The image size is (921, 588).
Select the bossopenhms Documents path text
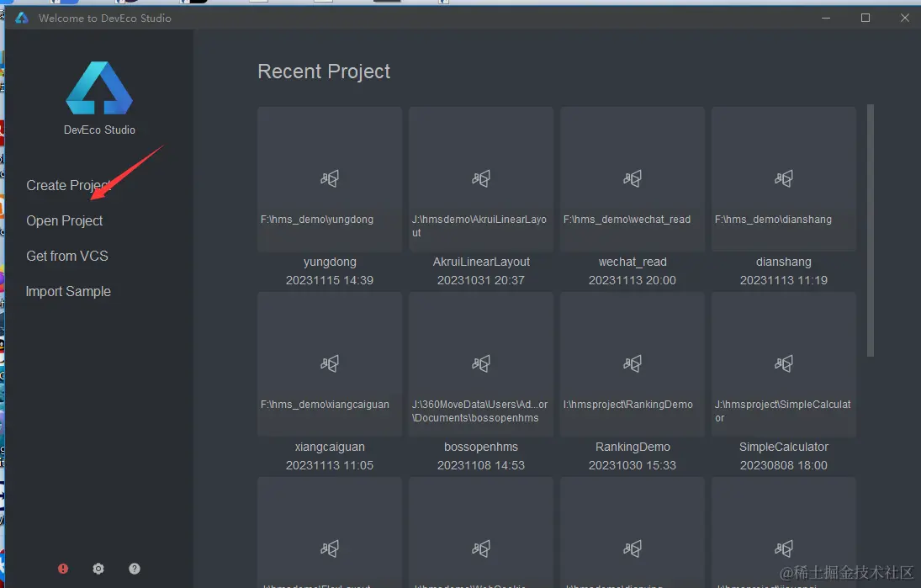[480, 411]
